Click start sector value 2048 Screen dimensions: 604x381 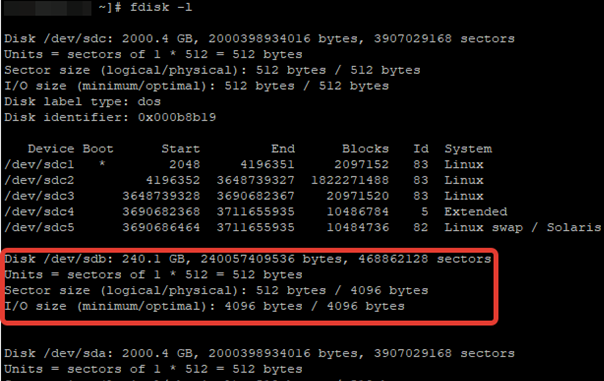click(x=185, y=164)
